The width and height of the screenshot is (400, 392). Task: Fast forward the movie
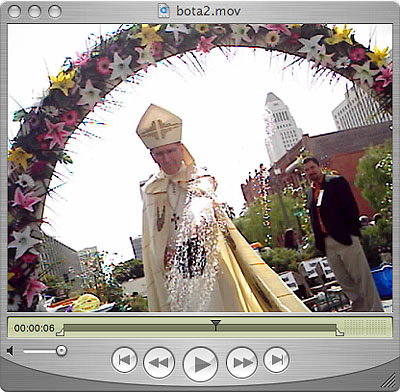(242, 363)
